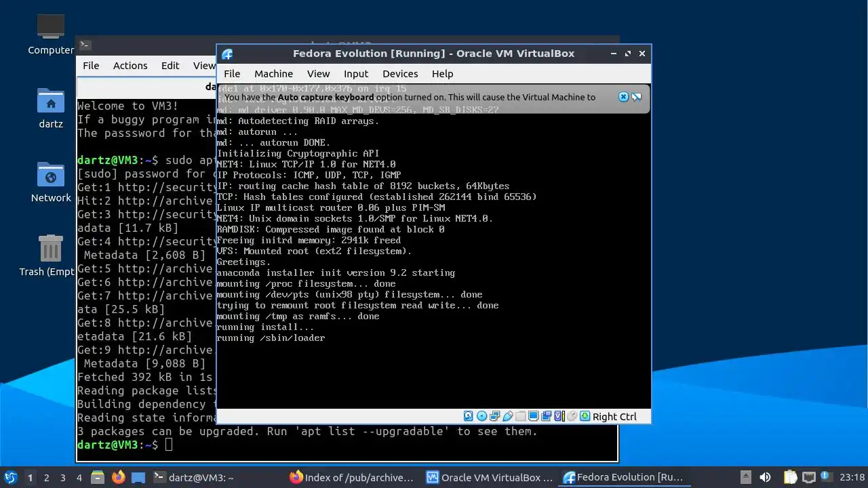
Task: Click 'anaconda installer init version 9.2 starting' line
Action: coord(336,272)
